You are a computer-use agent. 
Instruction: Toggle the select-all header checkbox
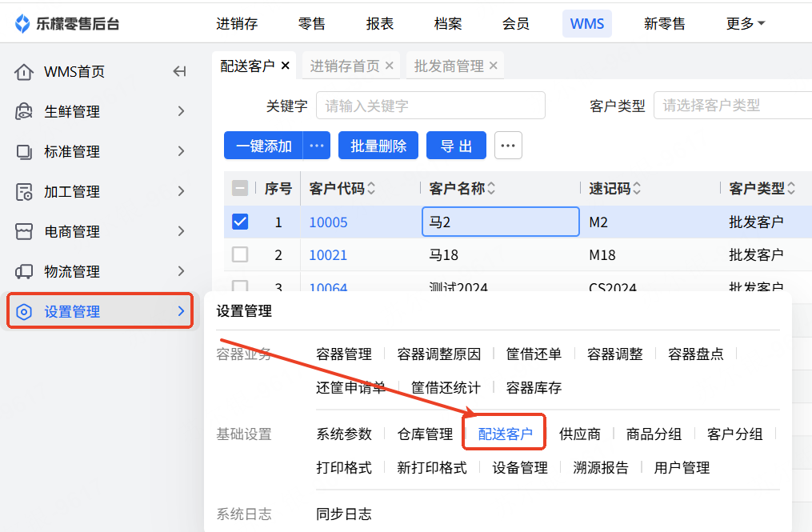click(x=240, y=189)
